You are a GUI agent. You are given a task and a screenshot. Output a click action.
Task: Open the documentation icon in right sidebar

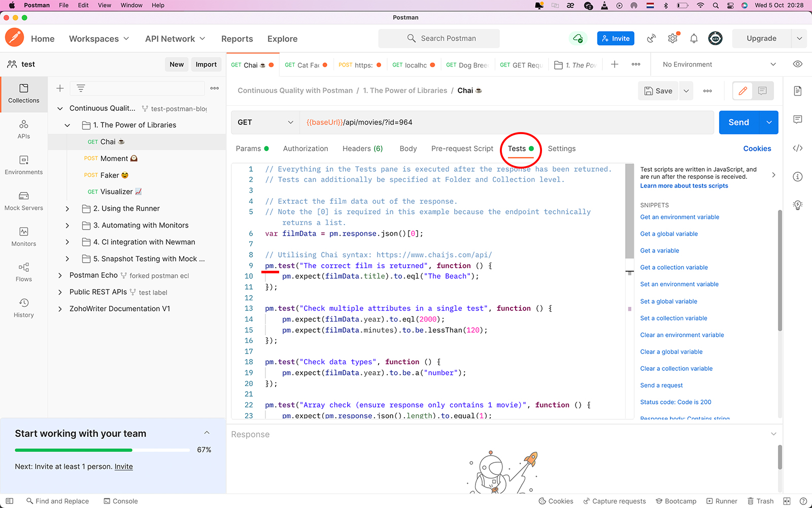[798, 91]
